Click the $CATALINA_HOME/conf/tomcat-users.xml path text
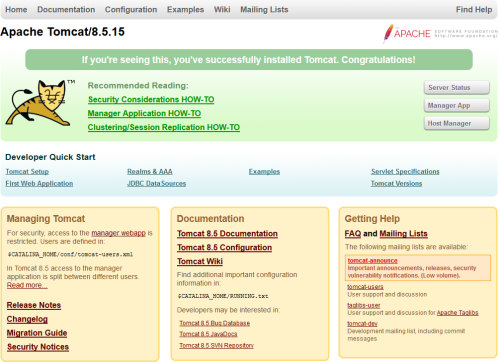500x362 pixels. [x=70, y=254]
